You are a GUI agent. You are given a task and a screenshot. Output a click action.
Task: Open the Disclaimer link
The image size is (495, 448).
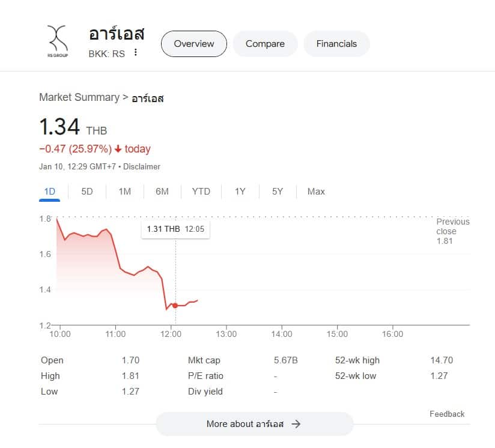point(142,166)
